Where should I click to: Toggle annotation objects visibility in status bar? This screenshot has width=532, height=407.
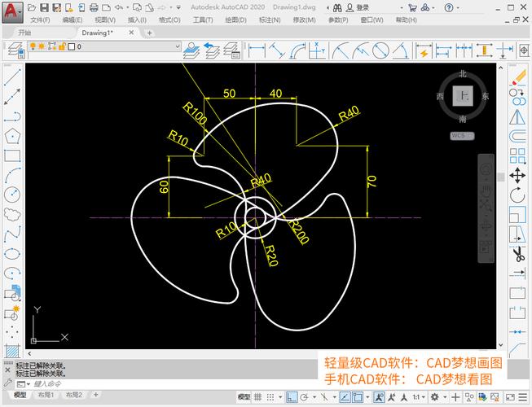(x=379, y=397)
